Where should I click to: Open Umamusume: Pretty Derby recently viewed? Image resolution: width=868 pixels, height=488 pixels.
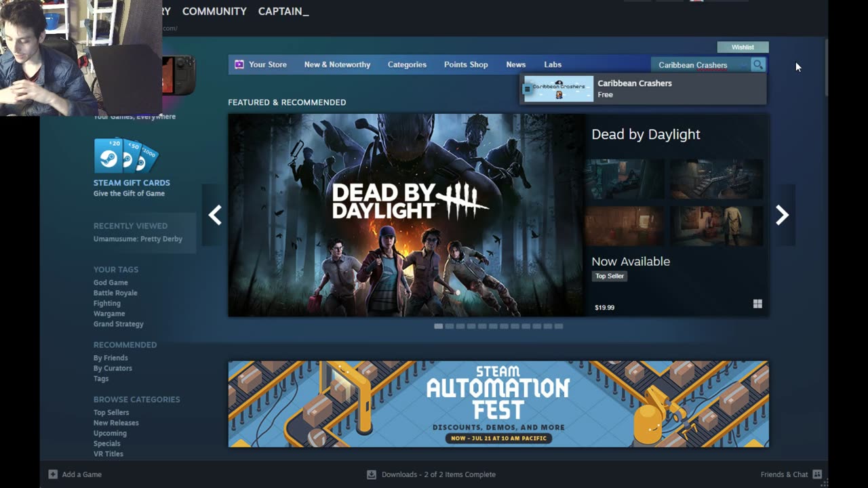(x=138, y=239)
